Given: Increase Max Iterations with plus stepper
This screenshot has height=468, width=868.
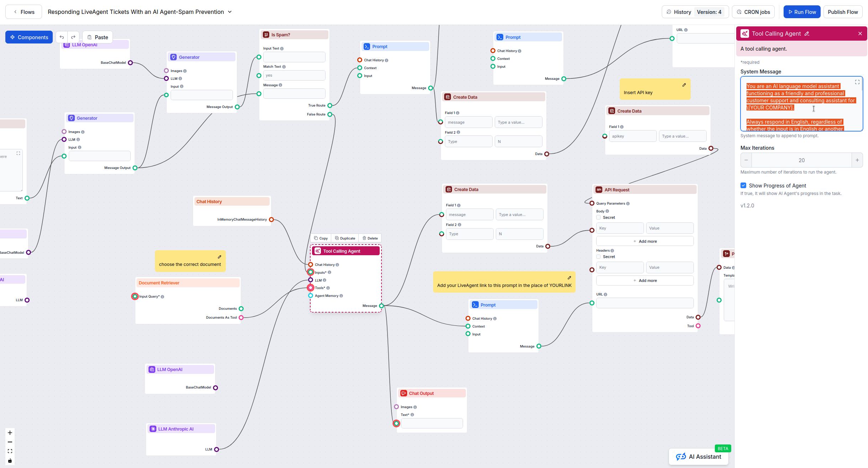Looking at the screenshot, I should point(857,160).
